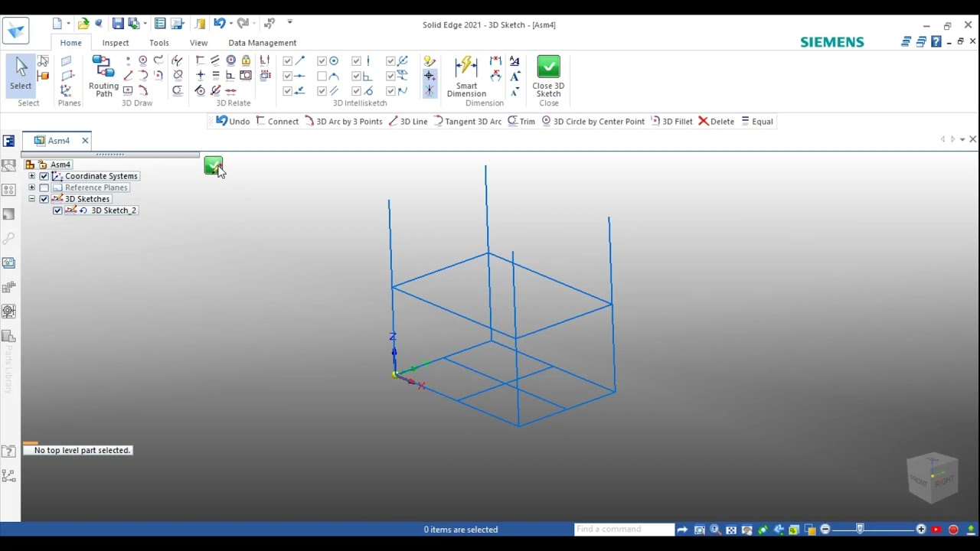This screenshot has height=551, width=980.
Task: Toggle 3D Sketch_2 visibility checkbox
Action: (57, 210)
